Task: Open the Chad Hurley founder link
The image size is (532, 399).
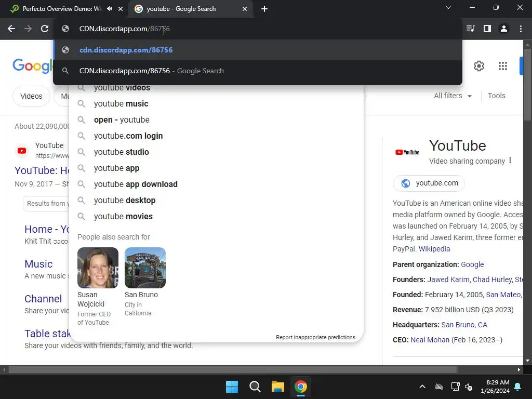Action: point(492,280)
